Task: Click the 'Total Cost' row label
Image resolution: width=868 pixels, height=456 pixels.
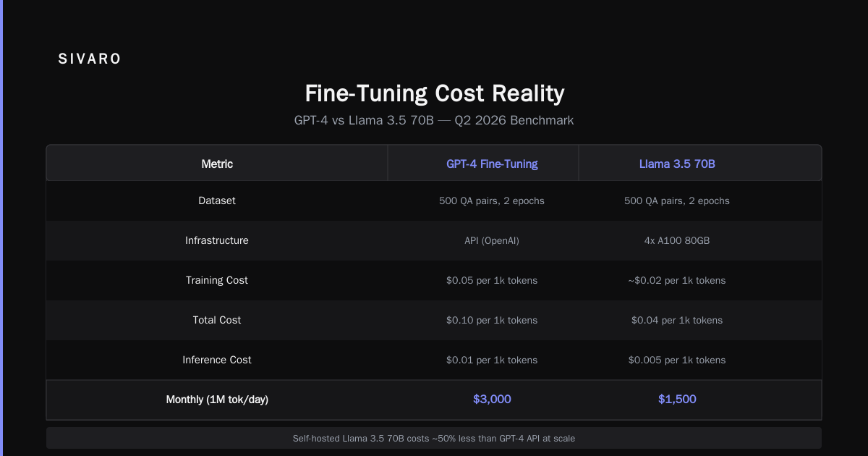Action: pos(217,320)
